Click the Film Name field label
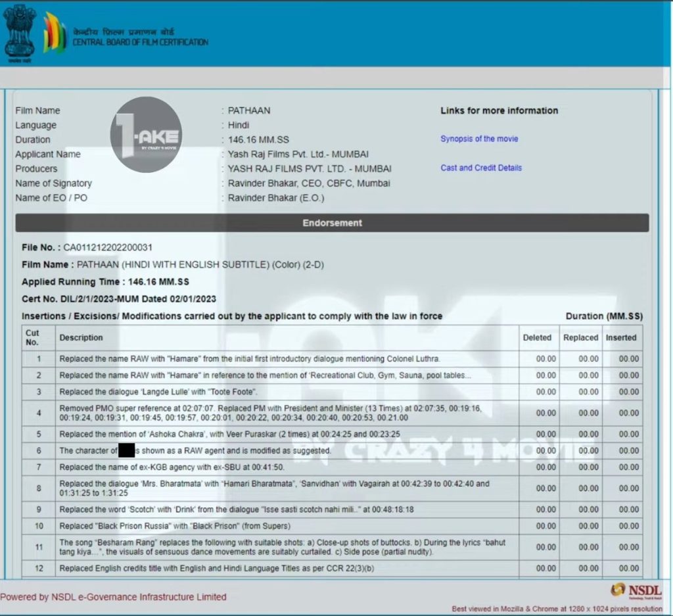The image size is (673, 616). [x=37, y=110]
